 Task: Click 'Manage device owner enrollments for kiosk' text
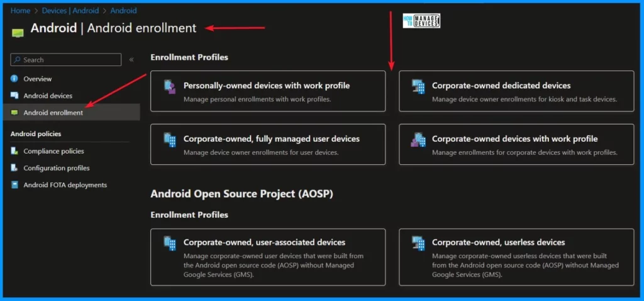point(496,99)
